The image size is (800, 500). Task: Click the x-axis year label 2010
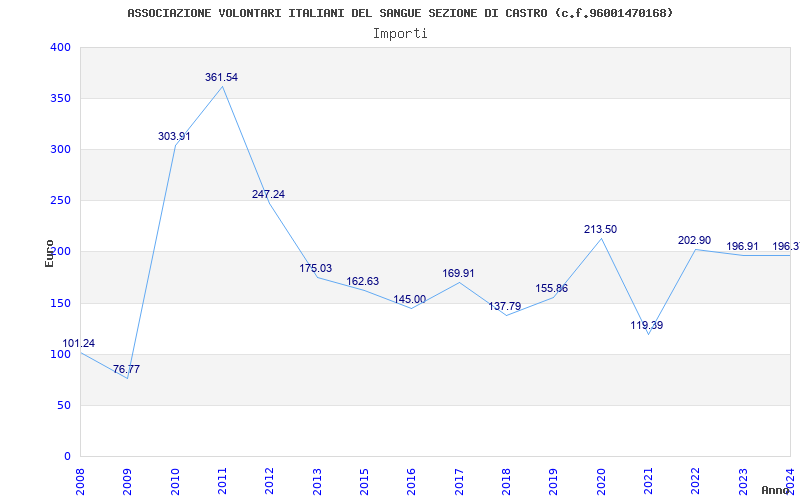coord(175,482)
